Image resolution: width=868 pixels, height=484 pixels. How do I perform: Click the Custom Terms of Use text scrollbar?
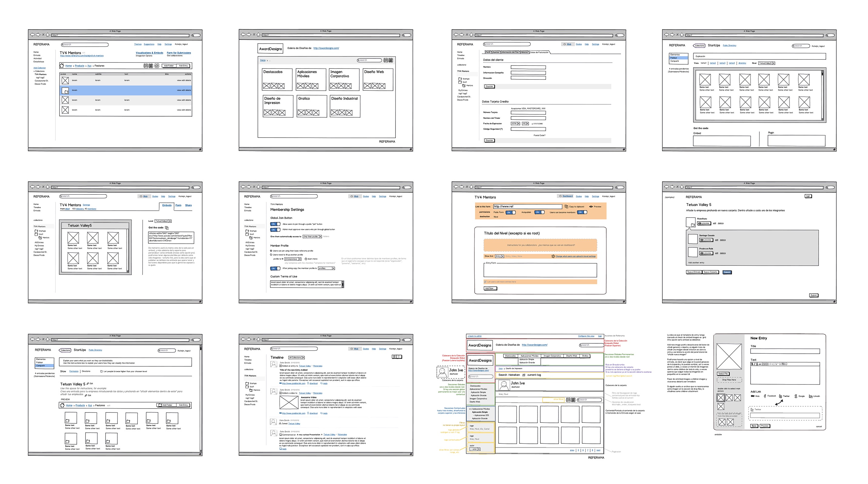tap(343, 284)
